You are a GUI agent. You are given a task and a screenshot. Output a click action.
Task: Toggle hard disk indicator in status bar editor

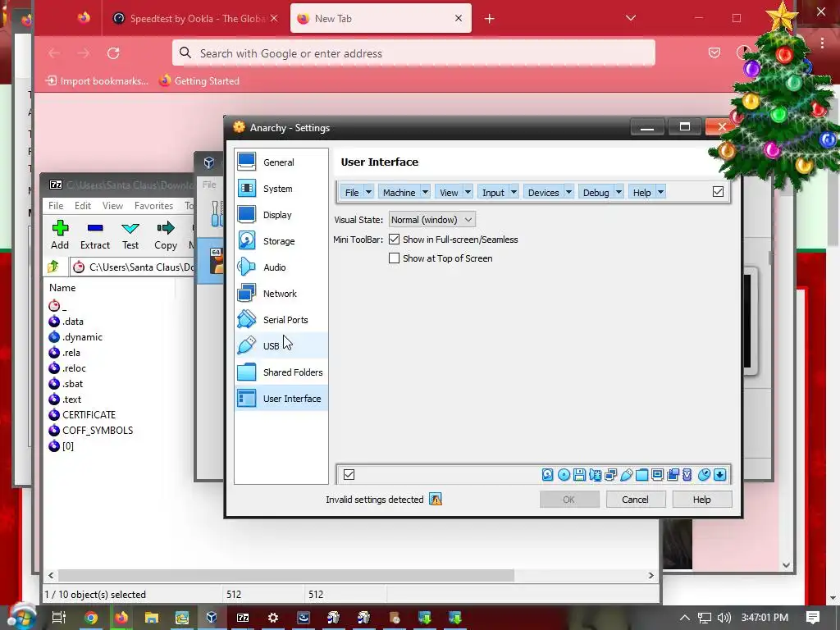pyautogui.click(x=547, y=475)
